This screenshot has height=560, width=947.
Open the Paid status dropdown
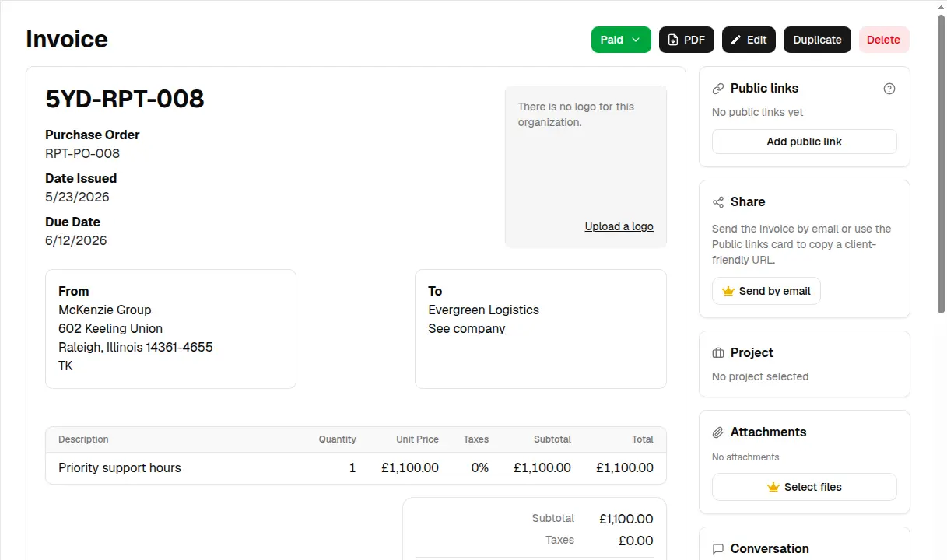point(621,40)
